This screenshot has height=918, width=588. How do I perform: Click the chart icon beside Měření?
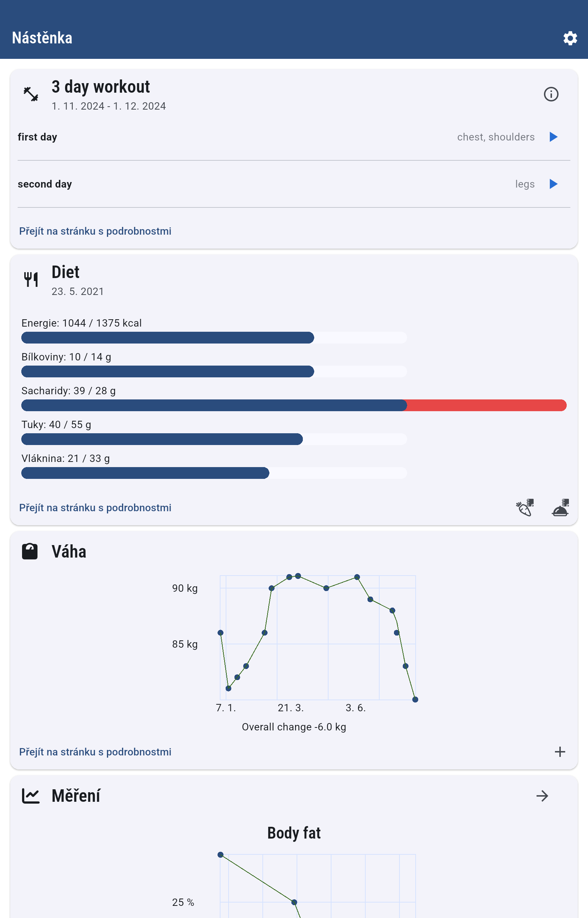pos(31,796)
